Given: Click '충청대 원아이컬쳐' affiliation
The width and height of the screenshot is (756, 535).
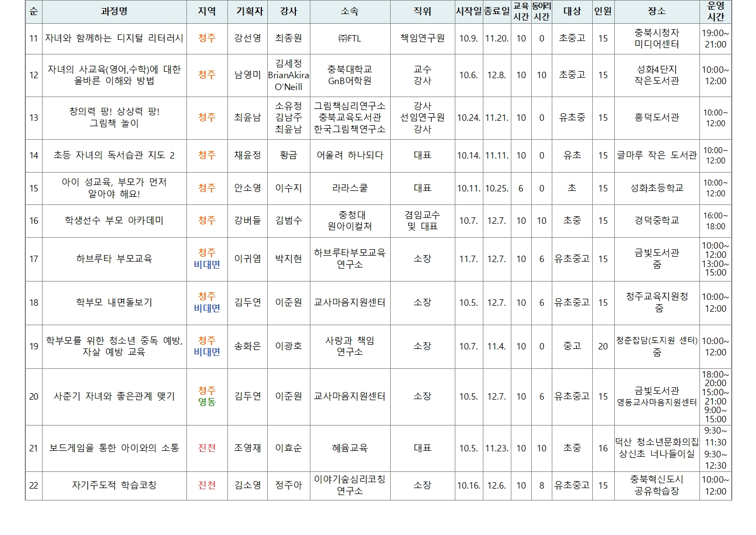Looking at the screenshot, I should pyautogui.click(x=350, y=221).
